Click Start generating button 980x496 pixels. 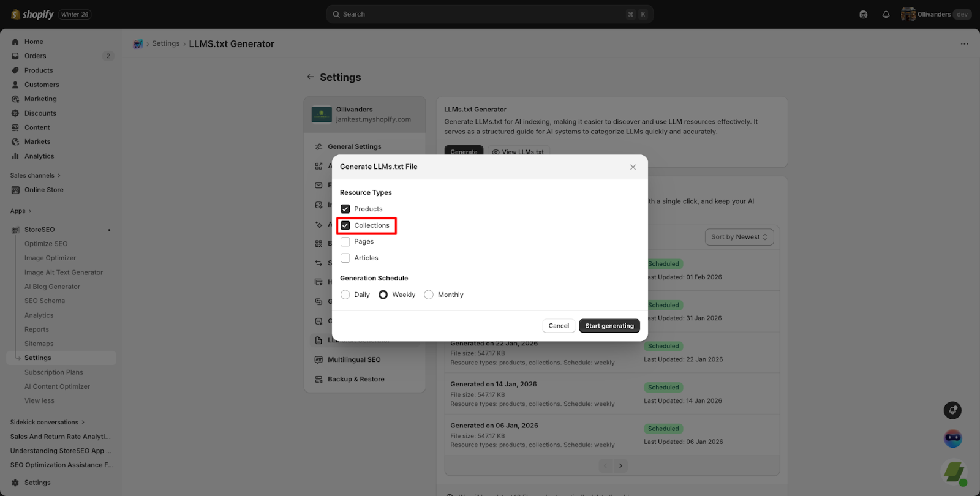[x=609, y=326]
